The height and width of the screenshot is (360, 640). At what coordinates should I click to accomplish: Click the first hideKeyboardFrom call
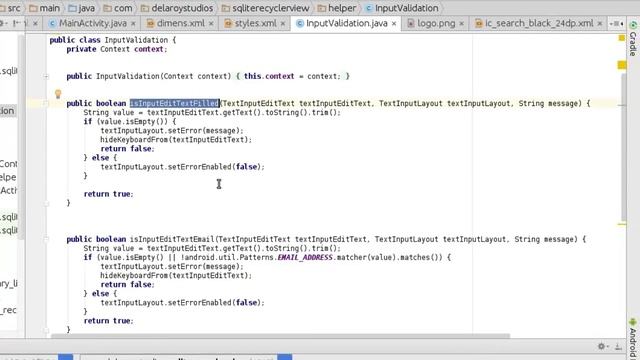coord(176,140)
